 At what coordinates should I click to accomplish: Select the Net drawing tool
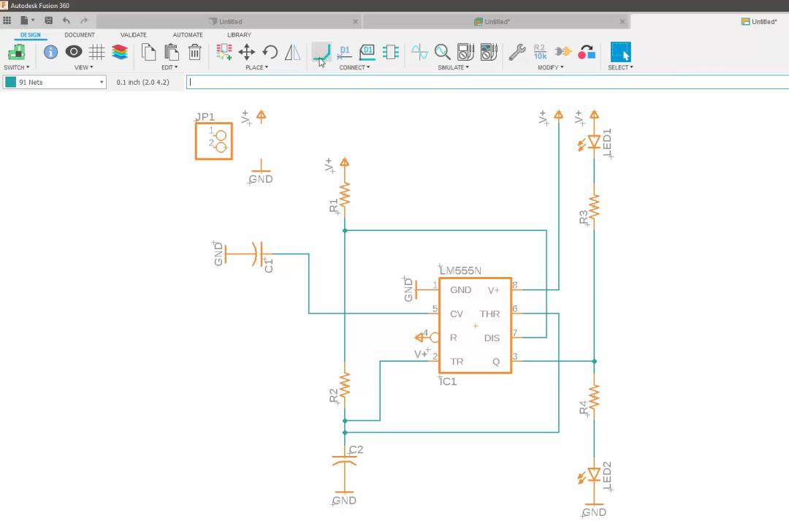[321, 53]
